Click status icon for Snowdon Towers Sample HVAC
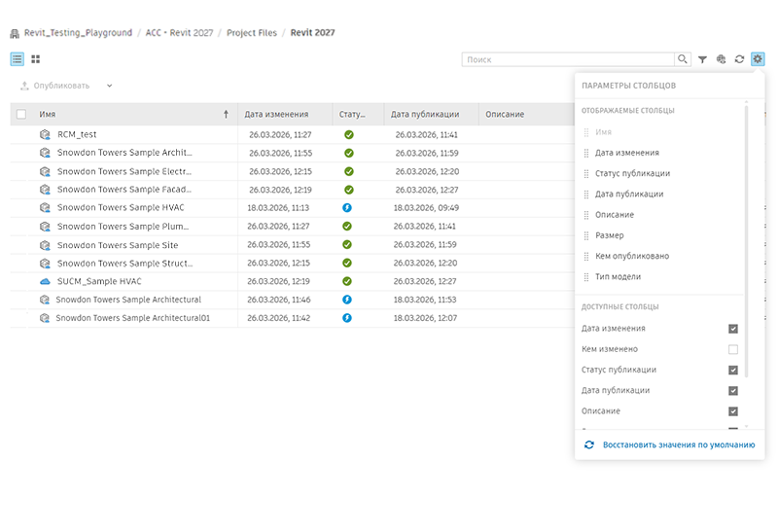This screenshot has width=778, height=532. (347, 207)
